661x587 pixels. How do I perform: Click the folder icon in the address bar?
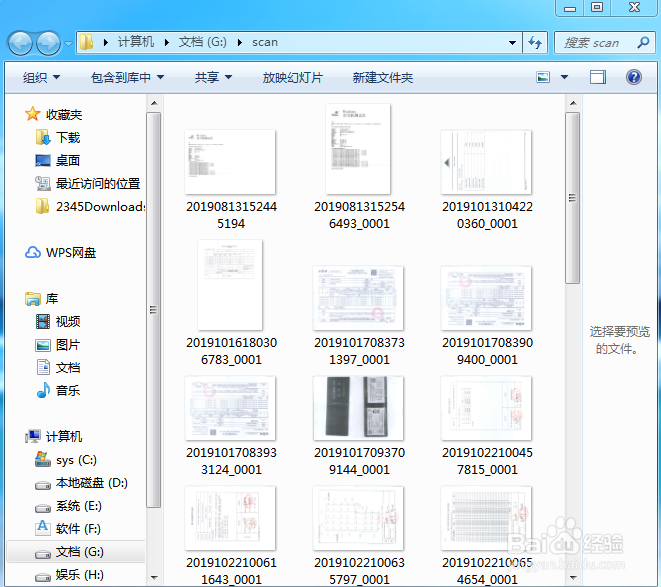tap(86, 42)
